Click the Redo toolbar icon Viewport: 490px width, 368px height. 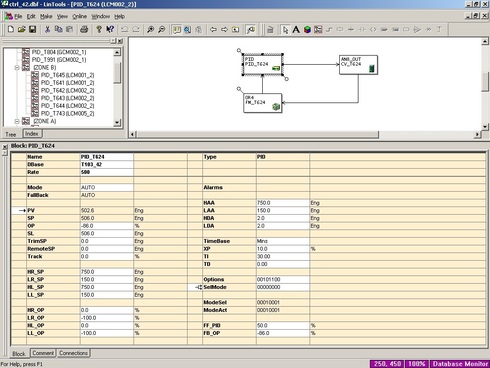click(x=136, y=29)
